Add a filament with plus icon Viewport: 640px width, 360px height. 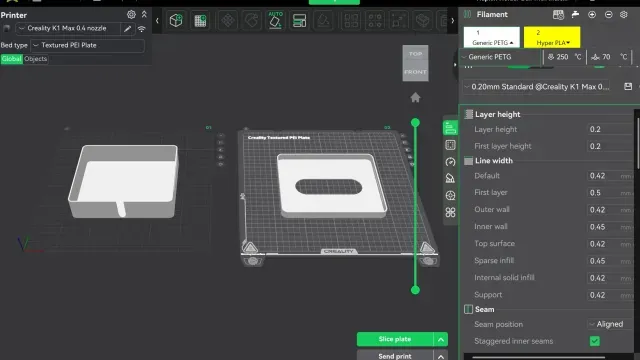(592, 15)
